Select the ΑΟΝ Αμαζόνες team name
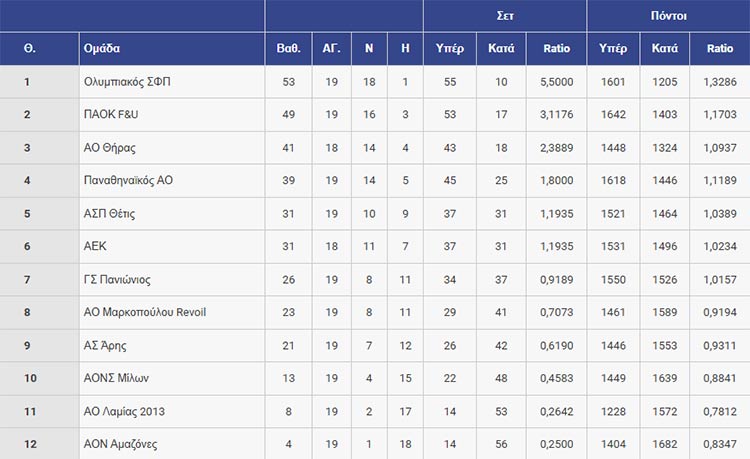 (x=123, y=445)
